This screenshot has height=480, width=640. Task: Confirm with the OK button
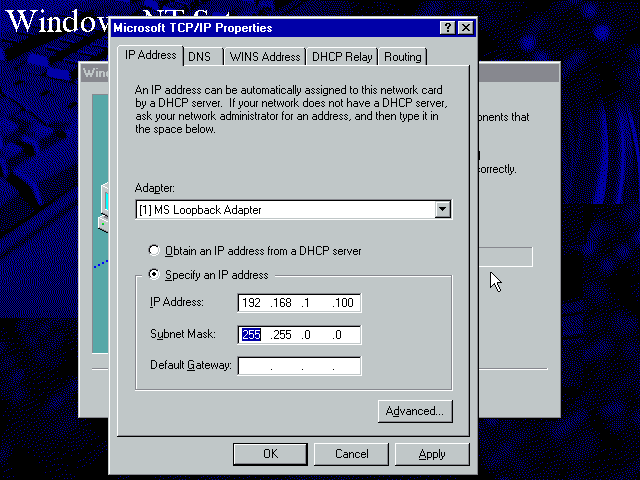(x=270, y=454)
